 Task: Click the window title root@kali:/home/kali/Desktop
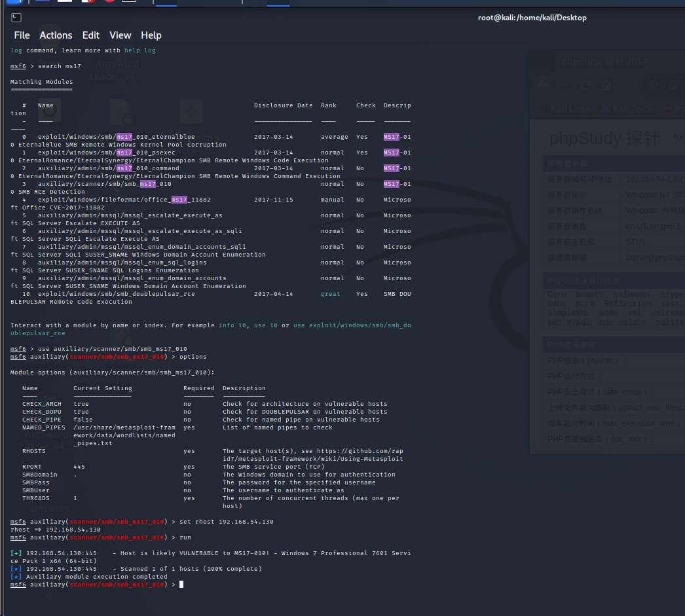click(532, 18)
